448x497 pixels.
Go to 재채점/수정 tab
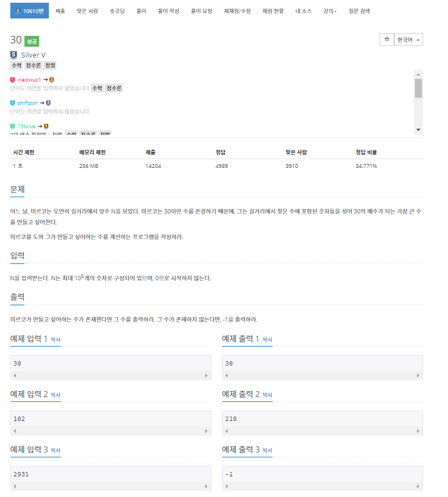237,11
